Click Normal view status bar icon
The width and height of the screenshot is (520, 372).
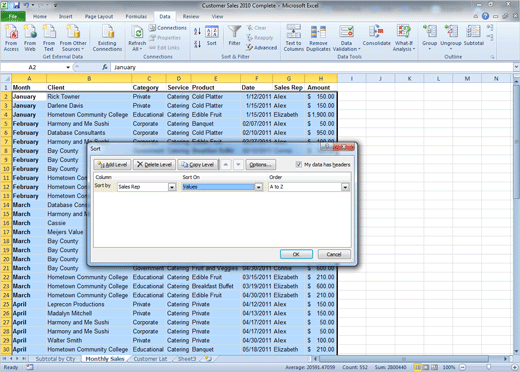click(417, 367)
